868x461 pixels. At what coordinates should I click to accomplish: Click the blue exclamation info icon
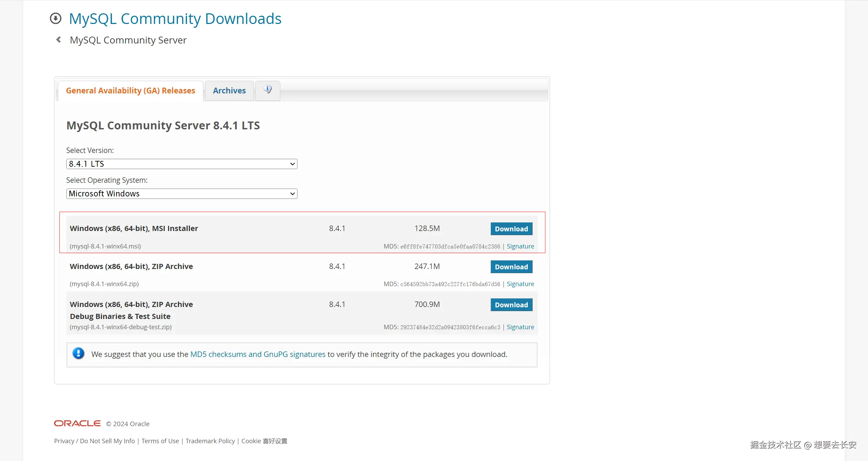pos(78,354)
